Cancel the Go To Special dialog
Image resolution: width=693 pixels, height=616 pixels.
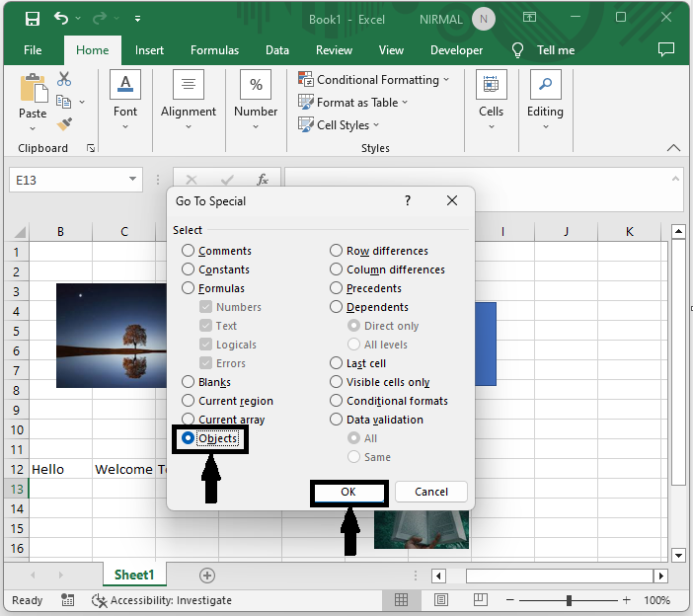pos(431,492)
